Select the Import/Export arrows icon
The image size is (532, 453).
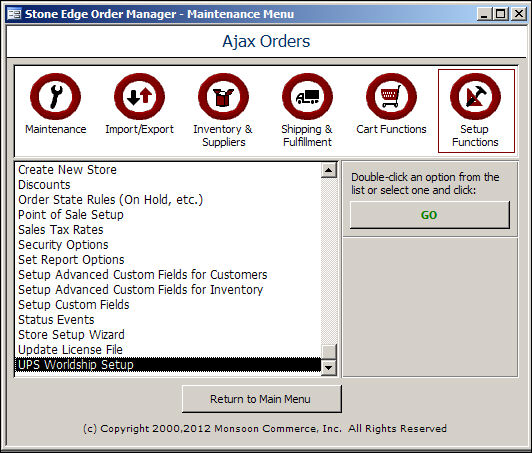coord(139,97)
